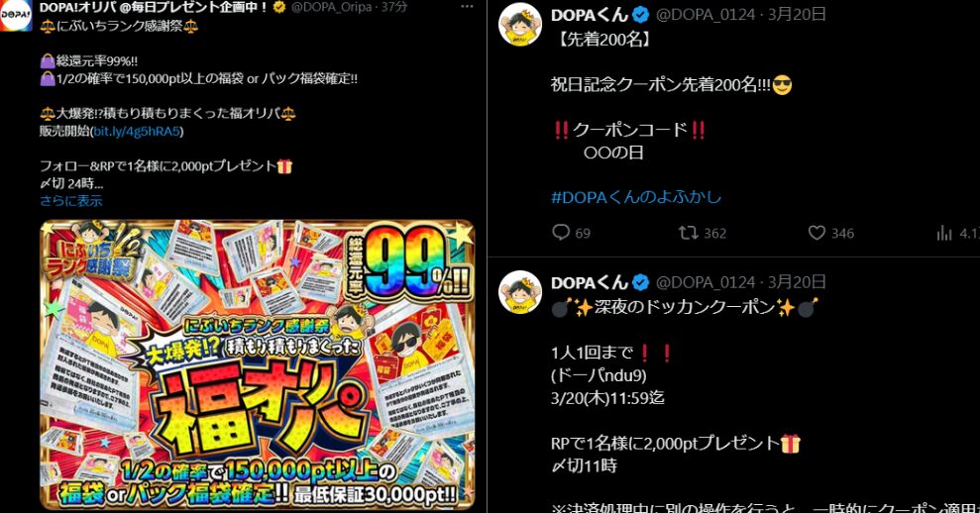The width and height of the screenshot is (980, 513).
Task: Open the three-dot menu on DOPA!オリパ tweet
Action: pos(467,7)
